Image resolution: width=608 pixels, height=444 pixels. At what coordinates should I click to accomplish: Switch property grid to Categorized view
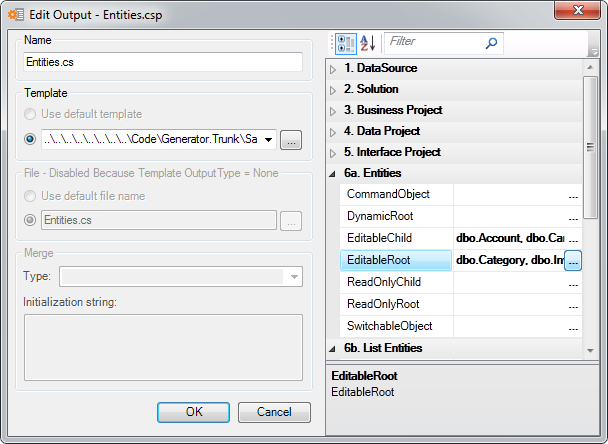point(345,43)
